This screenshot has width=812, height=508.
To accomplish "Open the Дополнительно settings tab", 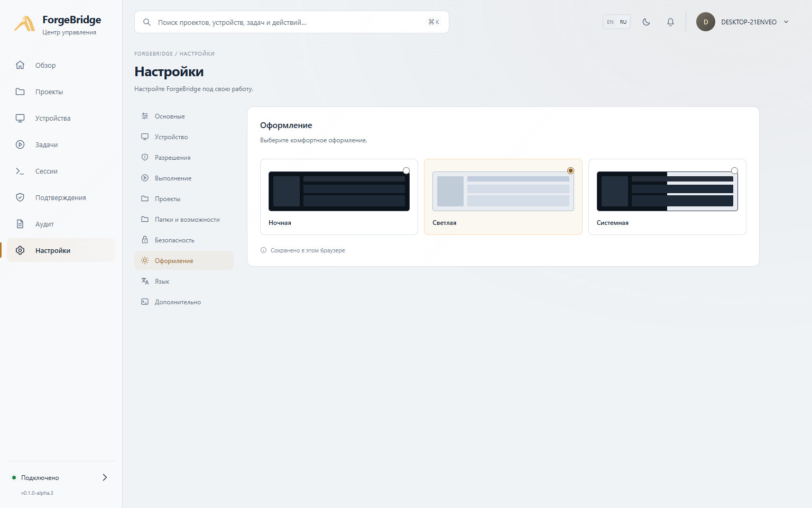I will pos(184,302).
